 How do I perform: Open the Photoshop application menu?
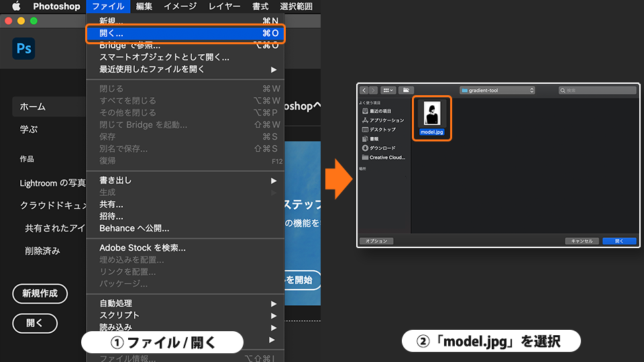coord(56,6)
